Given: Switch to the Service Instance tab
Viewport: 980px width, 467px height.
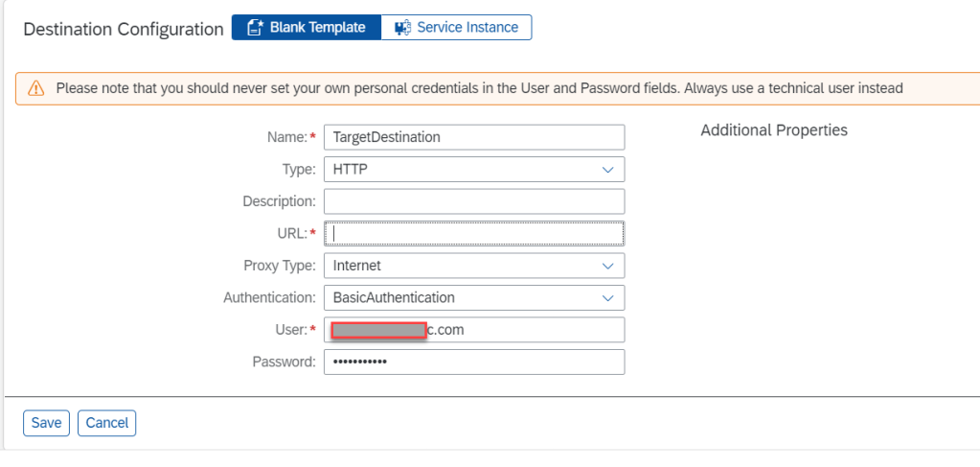Looking at the screenshot, I should point(456,28).
